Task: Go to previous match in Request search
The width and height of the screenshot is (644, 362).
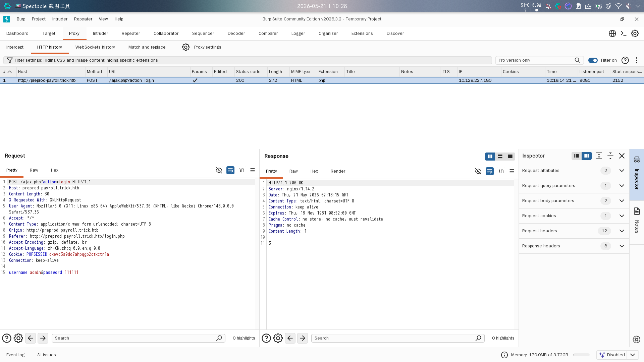Action: tap(31, 338)
